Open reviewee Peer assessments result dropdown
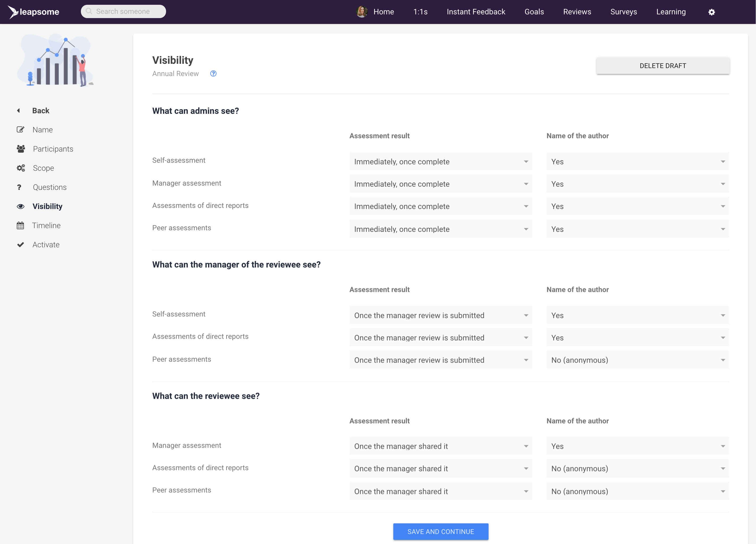 [x=441, y=491]
